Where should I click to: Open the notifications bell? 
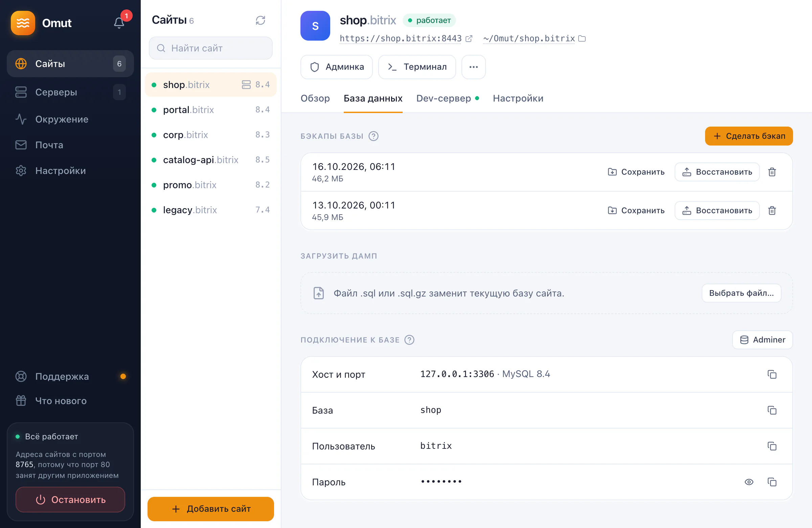pyautogui.click(x=119, y=23)
